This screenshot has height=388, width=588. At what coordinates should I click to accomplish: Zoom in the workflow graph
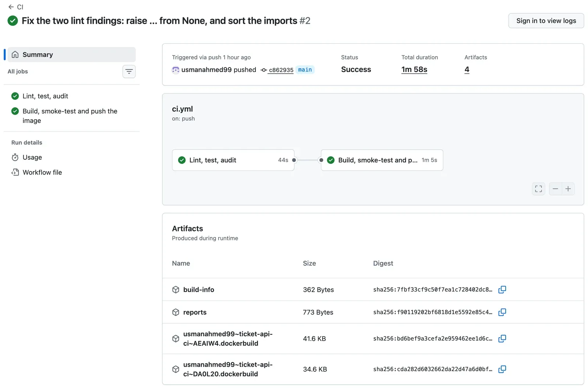[x=568, y=189]
